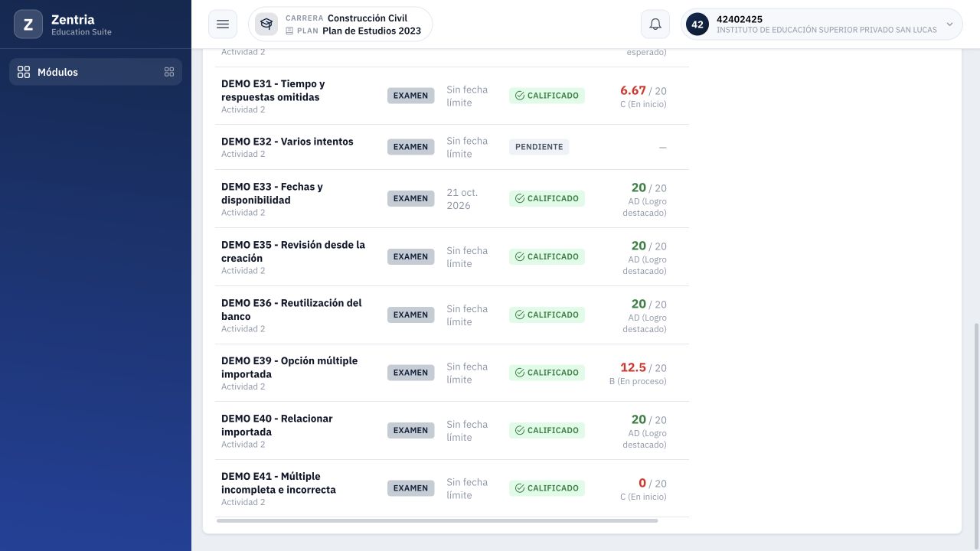Screen dimensions: 980x551
Task: Open the hamburger menu button
Action: [223, 24]
